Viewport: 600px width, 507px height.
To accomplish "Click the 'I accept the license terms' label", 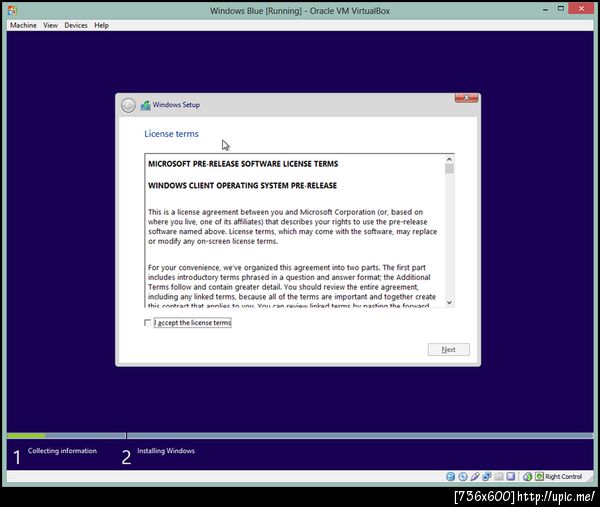I will coord(193,323).
